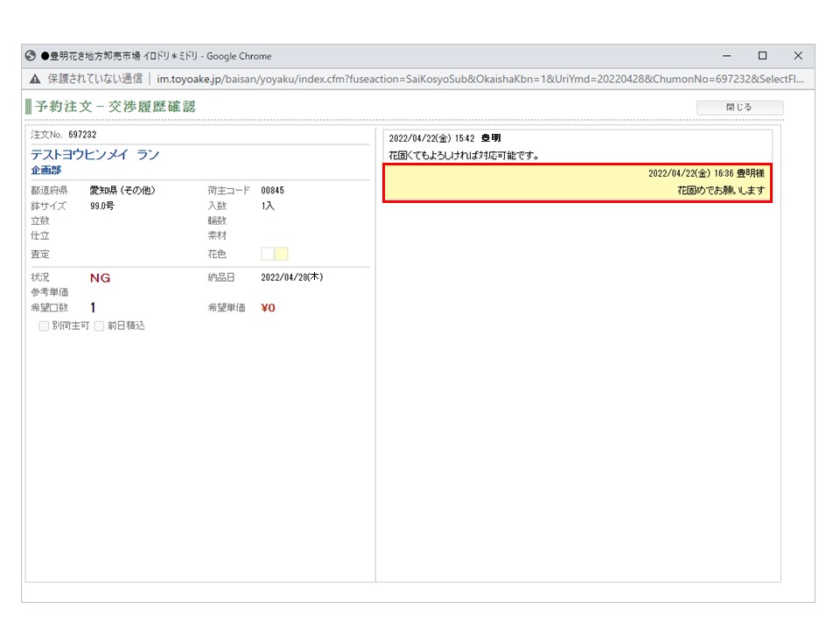Click the red NG status value
This screenshot has width=840, height=630.
click(100, 278)
